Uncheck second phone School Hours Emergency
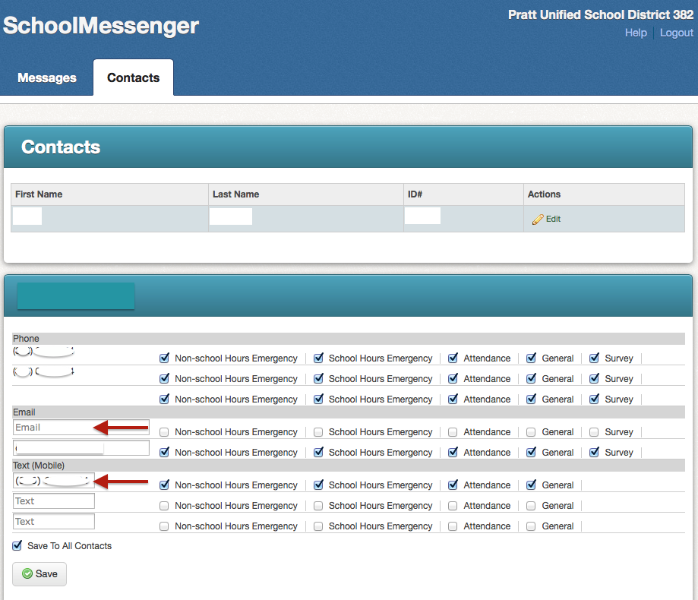The width and height of the screenshot is (698, 600). [318, 379]
